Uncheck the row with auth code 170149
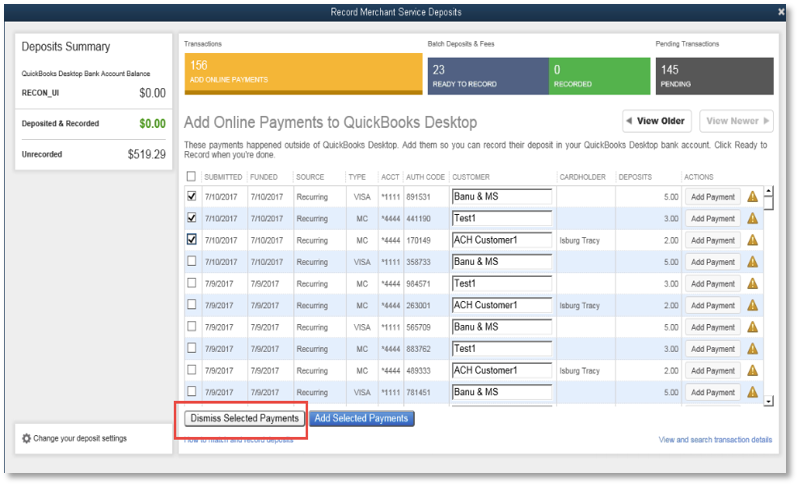 click(192, 239)
